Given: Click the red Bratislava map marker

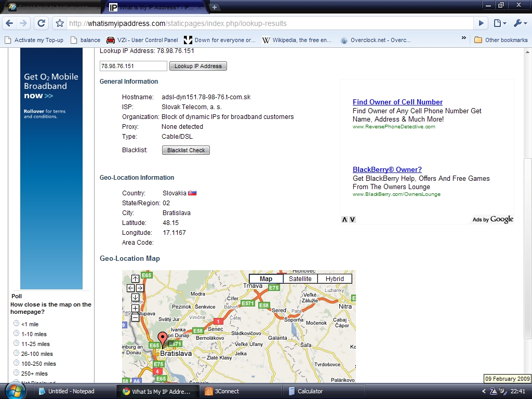Looking at the screenshot, I should click(163, 339).
